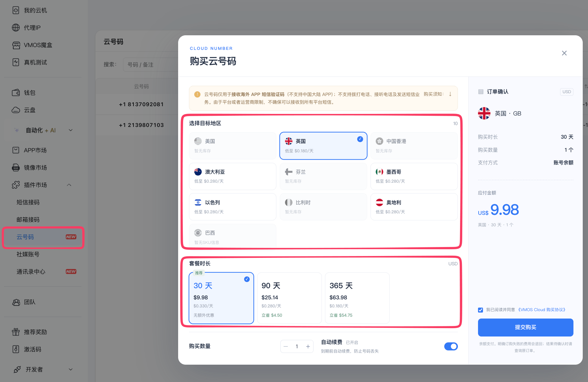Viewport: 588px width, 382px height.
Task: Select the 云号码 sidebar menu item
Action: pos(43,237)
